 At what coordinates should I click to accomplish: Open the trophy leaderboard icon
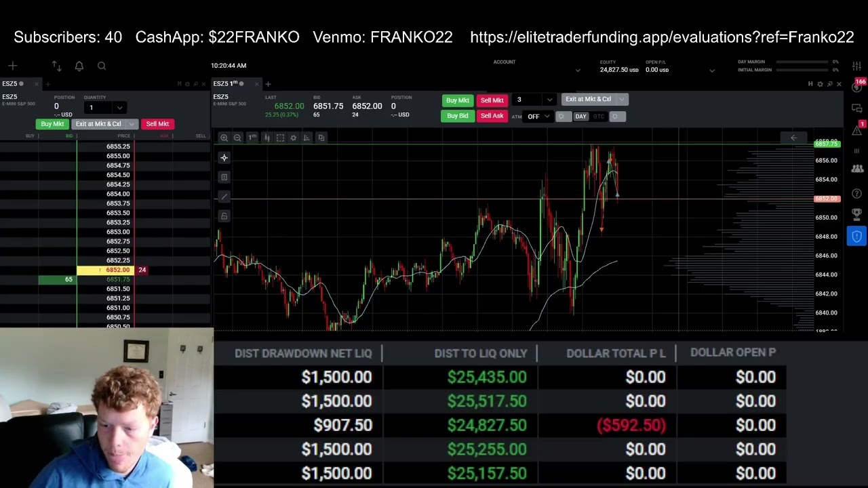tap(857, 214)
